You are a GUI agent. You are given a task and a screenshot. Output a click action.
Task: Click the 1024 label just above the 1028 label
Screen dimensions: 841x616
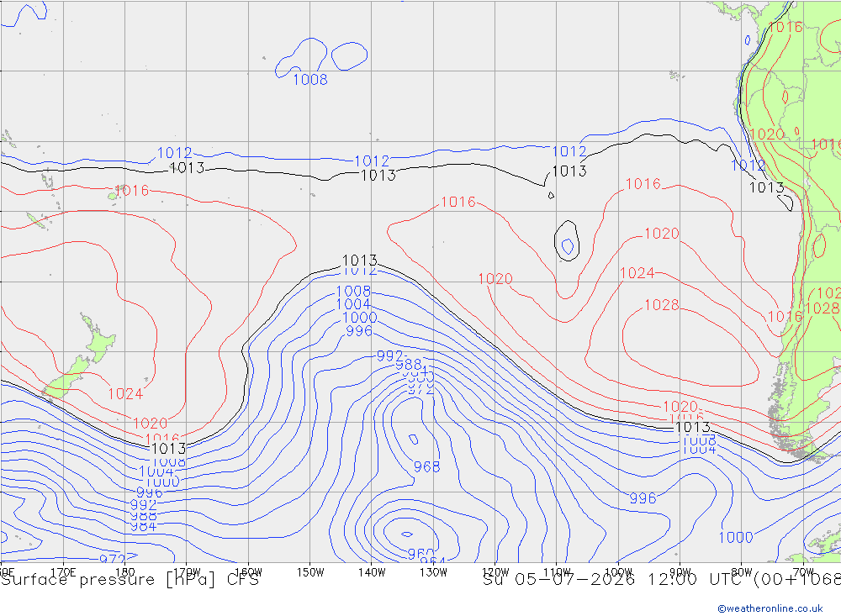pos(637,273)
